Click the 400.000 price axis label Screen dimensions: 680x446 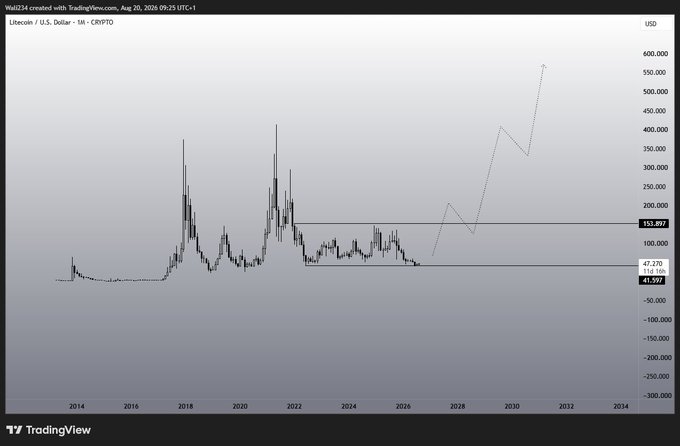[655, 129]
